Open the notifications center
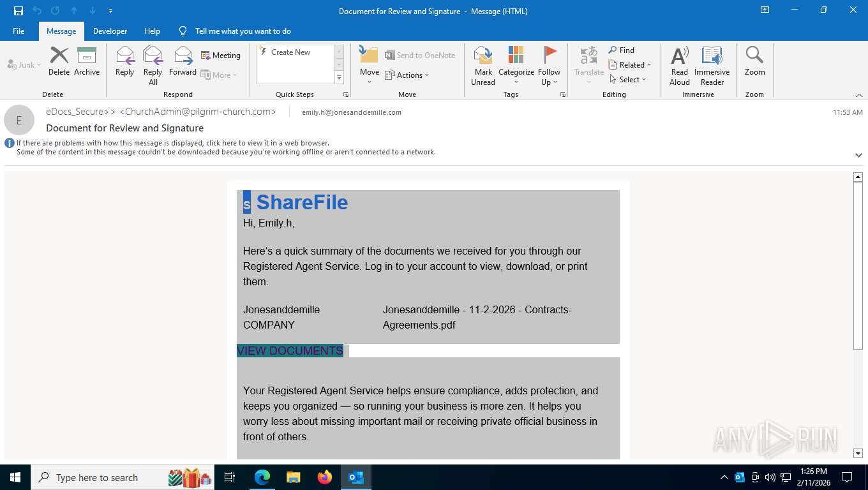The width and height of the screenshot is (868, 490). 847,477
